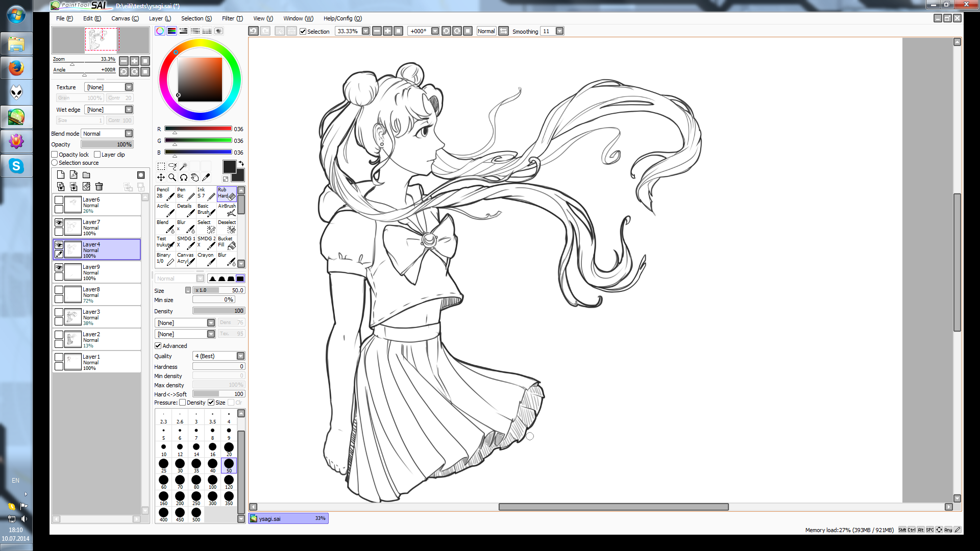
Task: Enable Opacity lock checkbox
Action: tap(55, 155)
